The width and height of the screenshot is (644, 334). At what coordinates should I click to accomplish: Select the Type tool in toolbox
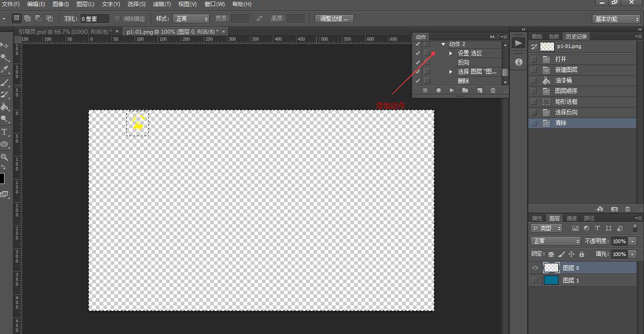click(x=4, y=132)
